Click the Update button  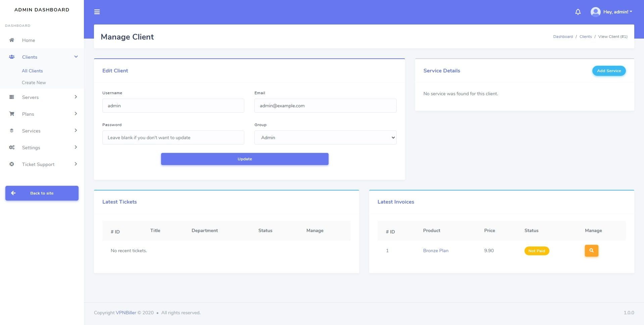pos(245,159)
